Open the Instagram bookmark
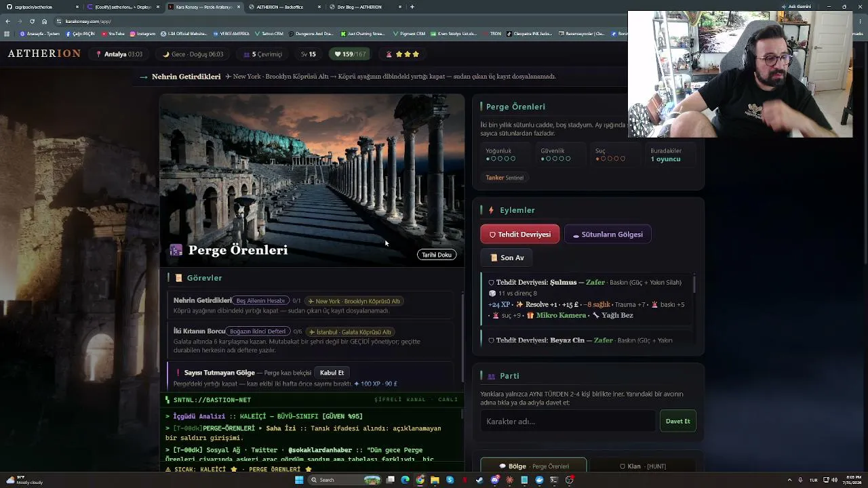 (143, 33)
